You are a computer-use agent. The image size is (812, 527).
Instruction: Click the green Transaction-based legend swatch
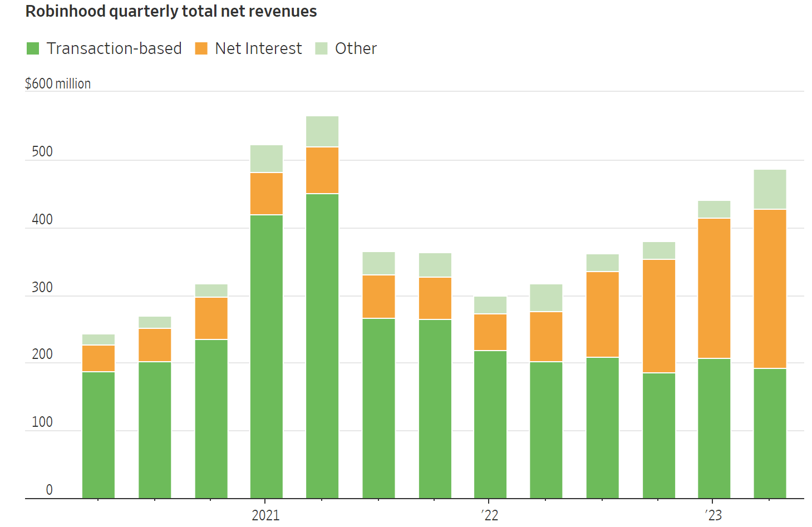coord(33,48)
